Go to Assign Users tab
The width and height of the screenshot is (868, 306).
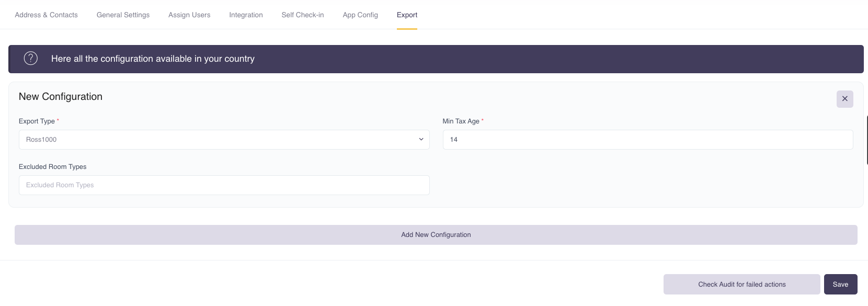click(x=189, y=15)
